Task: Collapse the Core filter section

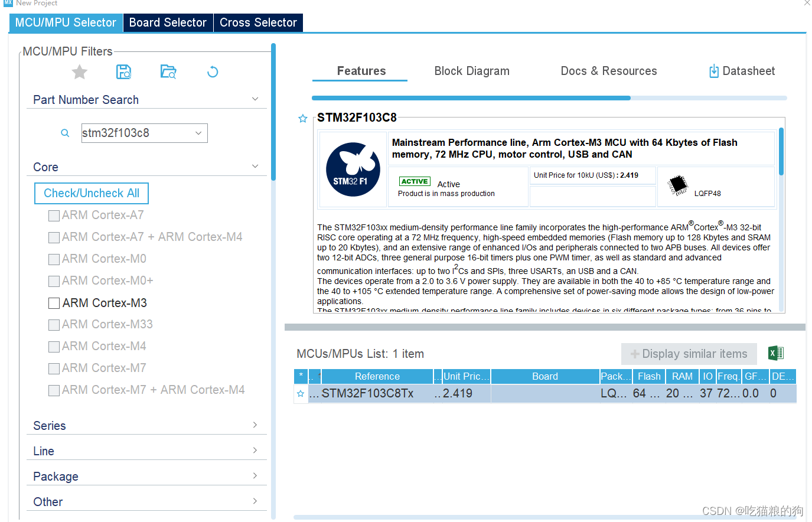Action: 255,167
